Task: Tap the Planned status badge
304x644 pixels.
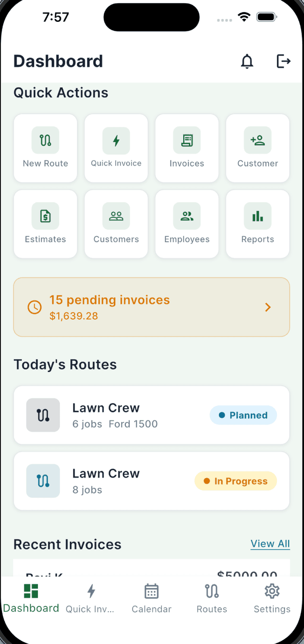Action: [243, 415]
